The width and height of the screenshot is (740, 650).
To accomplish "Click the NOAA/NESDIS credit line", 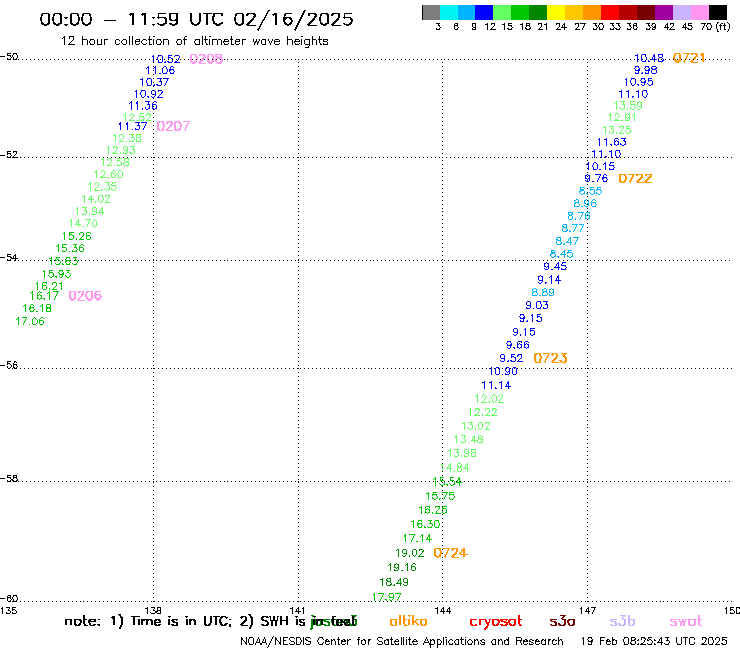I will click(x=402, y=641).
